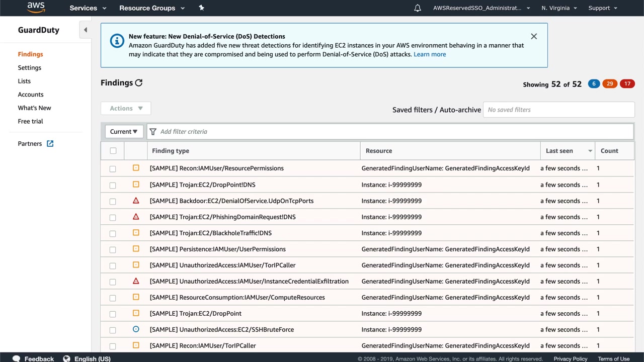This screenshot has height=362, width=644.
Task: Open the Accounts sidebar item
Action: pyautogui.click(x=31, y=95)
